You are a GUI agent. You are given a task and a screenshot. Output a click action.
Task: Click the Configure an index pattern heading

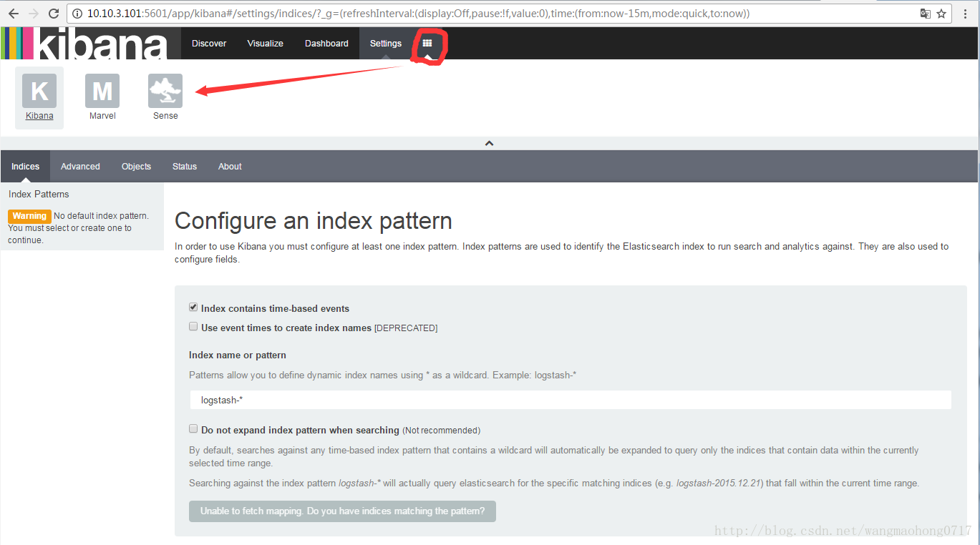click(314, 220)
